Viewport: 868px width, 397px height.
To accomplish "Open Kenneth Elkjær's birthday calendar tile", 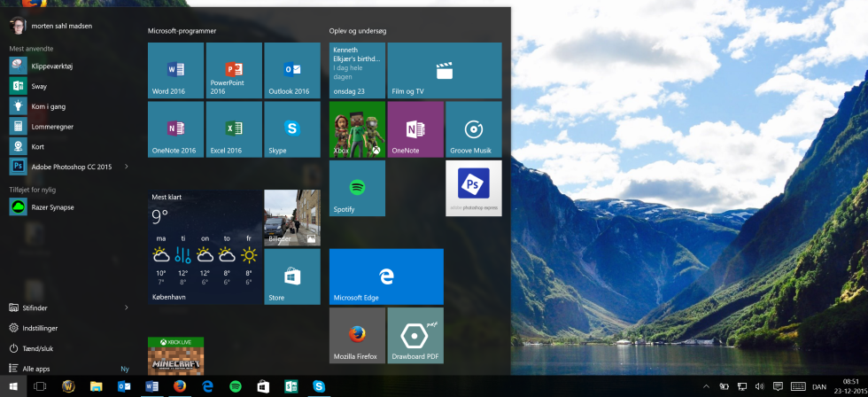I will [357, 70].
